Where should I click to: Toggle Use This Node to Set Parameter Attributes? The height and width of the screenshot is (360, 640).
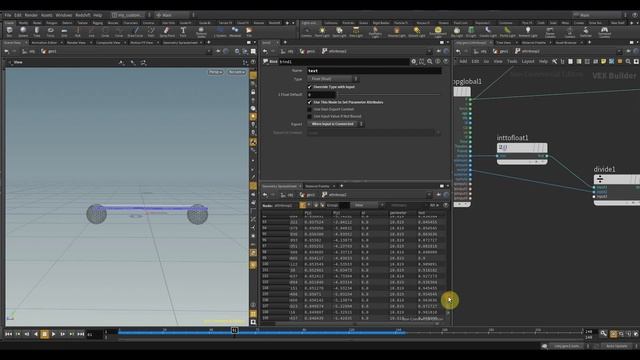309,102
